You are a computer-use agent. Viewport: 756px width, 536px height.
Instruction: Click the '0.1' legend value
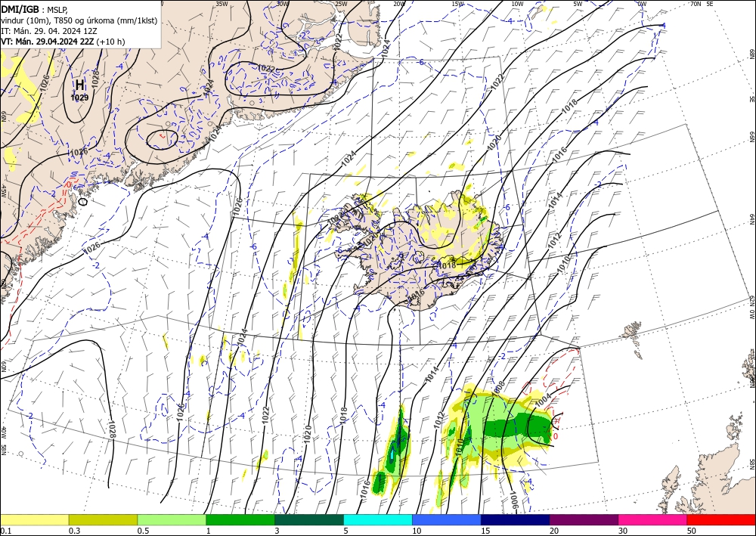(5, 531)
